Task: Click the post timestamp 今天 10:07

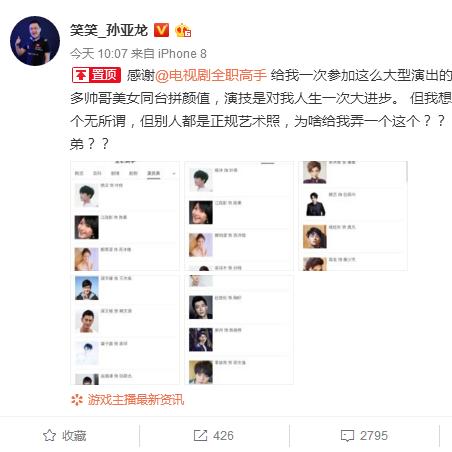Action: 99,53
